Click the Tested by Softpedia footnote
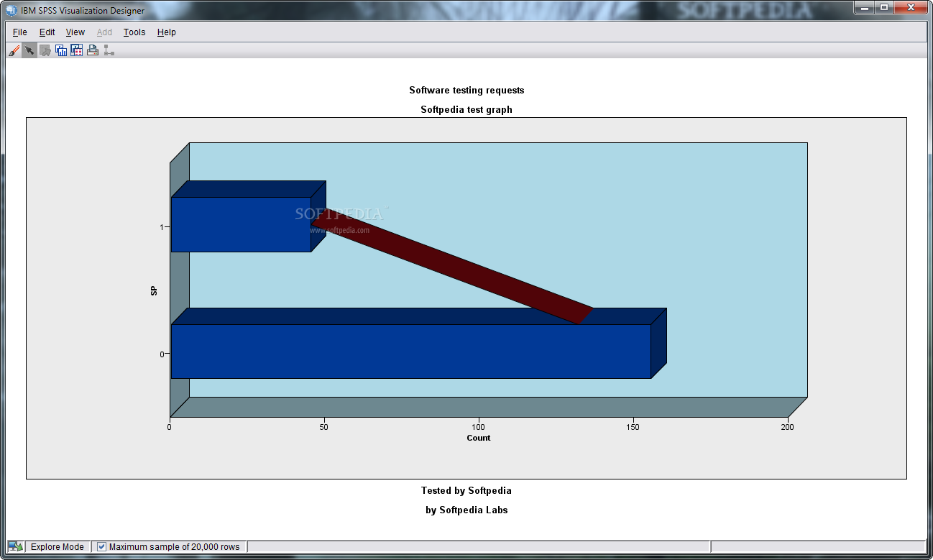 [466, 491]
